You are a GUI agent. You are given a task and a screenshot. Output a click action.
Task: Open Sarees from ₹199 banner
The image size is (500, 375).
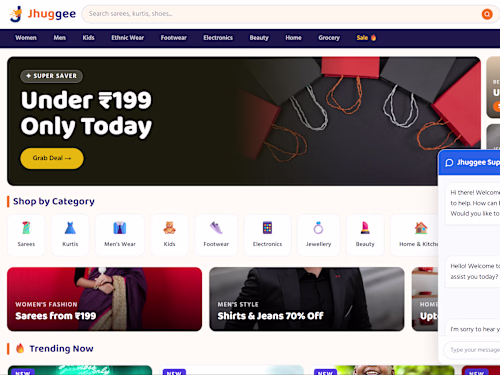click(104, 299)
